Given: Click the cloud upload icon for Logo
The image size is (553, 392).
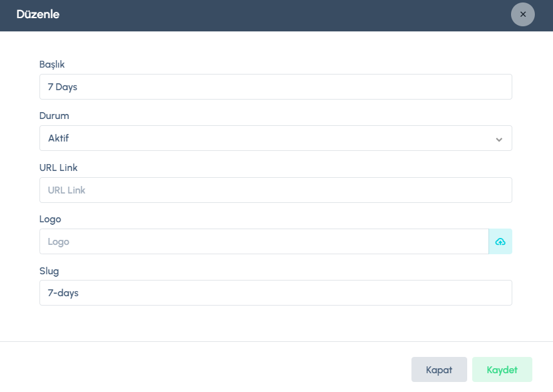Looking at the screenshot, I should [x=500, y=242].
